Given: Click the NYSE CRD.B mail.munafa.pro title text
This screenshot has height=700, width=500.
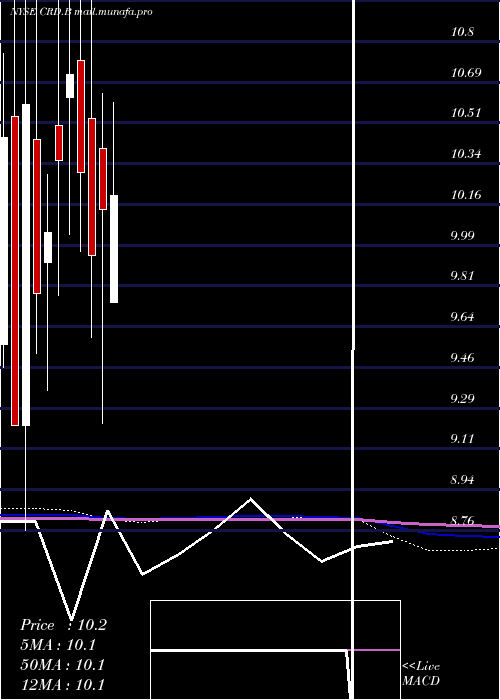Looking at the screenshot, I should click(x=81, y=12).
